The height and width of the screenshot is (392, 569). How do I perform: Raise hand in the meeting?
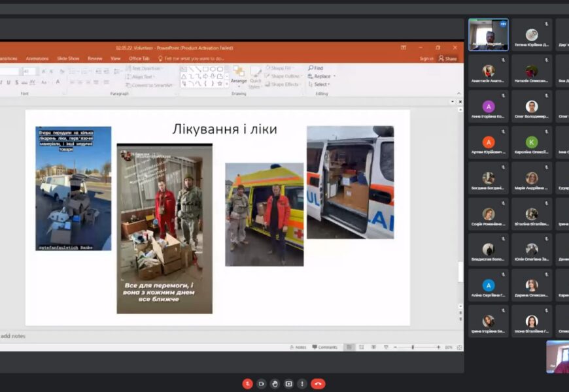(275, 384)
